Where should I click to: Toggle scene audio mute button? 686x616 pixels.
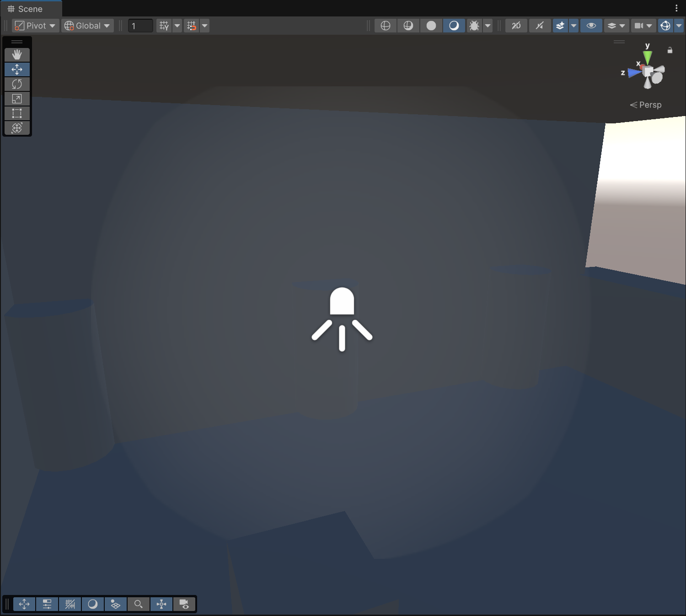pos(540,26)
